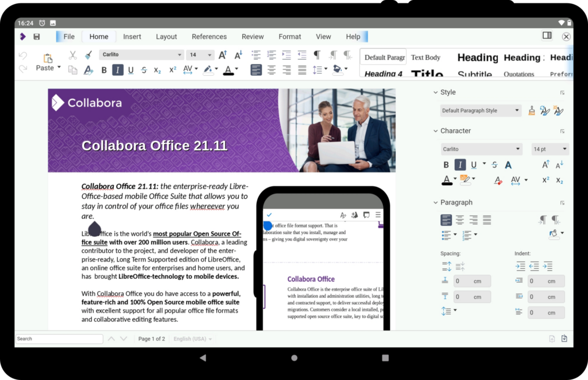Click the sidebar toggle icon at top right
The width and height of the screenshot is (588, 380).
pos(547,36)
